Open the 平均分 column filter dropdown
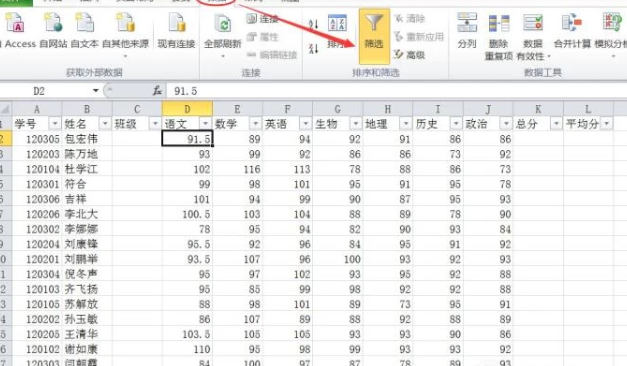This screenshot has height=366, width=627. point(607,124)
